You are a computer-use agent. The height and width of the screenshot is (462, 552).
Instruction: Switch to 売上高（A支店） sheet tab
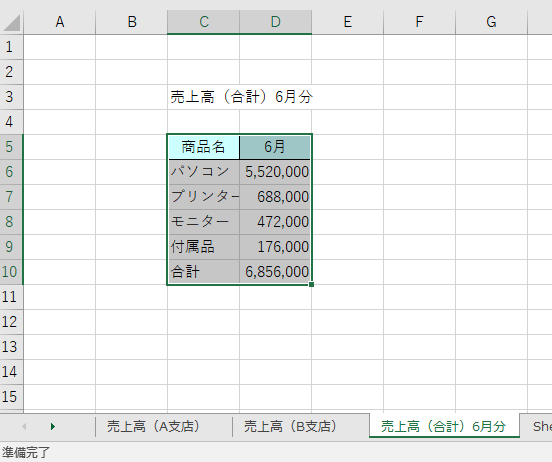[x=153, y=426]
